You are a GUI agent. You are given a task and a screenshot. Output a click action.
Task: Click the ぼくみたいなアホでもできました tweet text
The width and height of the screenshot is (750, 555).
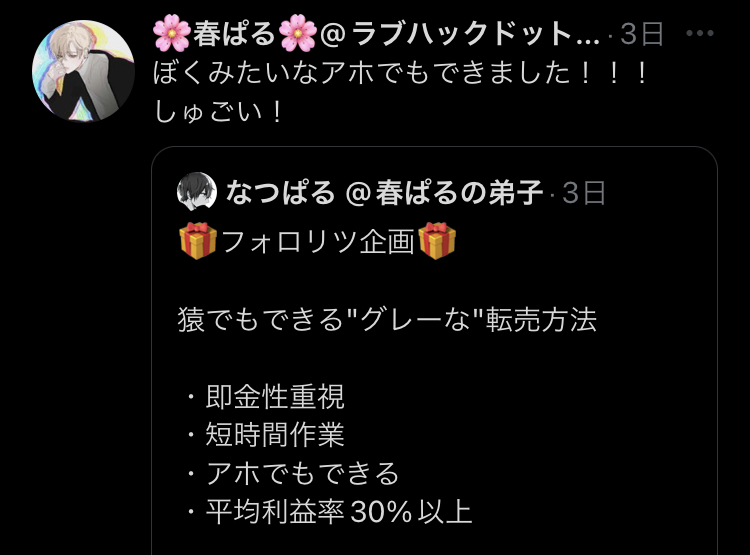coord(401,73)
